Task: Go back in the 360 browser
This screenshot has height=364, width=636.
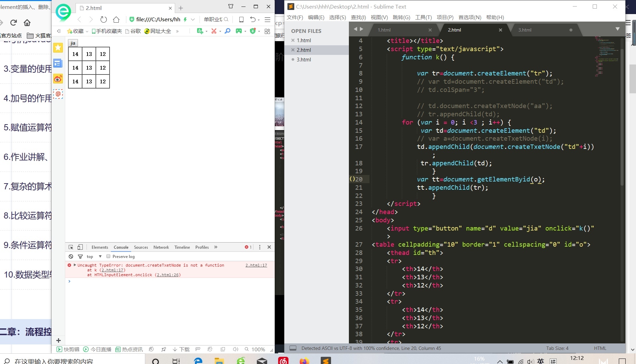Action: [x=80, y=20]
